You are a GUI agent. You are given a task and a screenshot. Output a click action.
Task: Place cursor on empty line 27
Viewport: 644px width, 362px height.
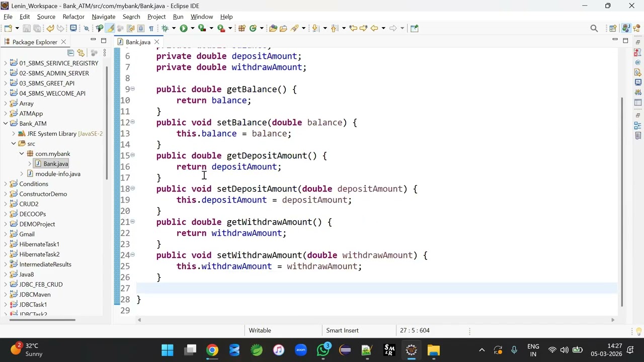click(376, 288)
